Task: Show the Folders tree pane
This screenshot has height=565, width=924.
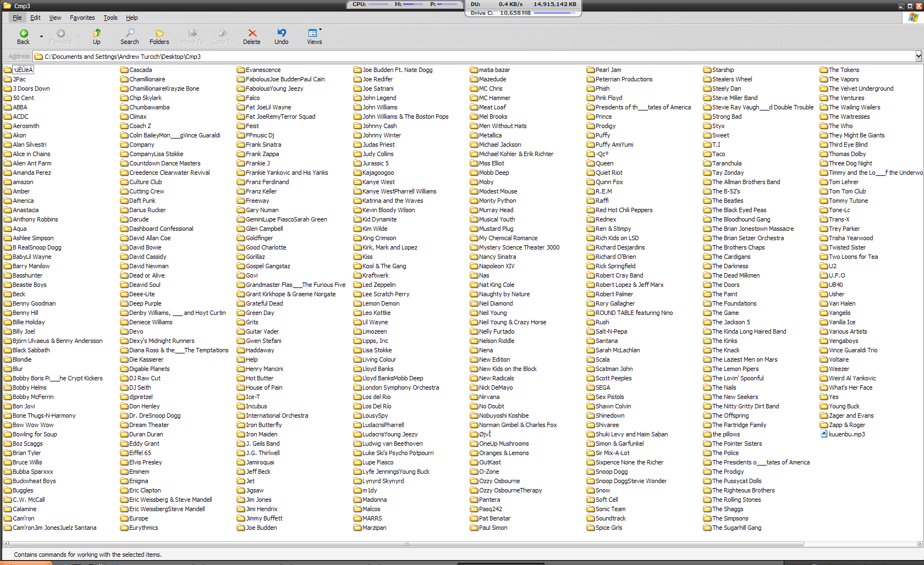Action: click(159, 37)
